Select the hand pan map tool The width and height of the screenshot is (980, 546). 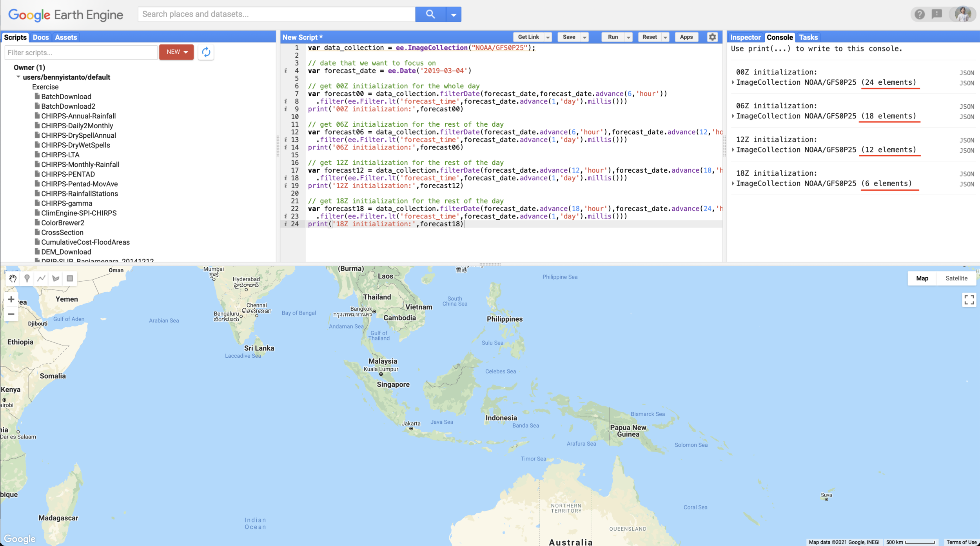[13, 278]
